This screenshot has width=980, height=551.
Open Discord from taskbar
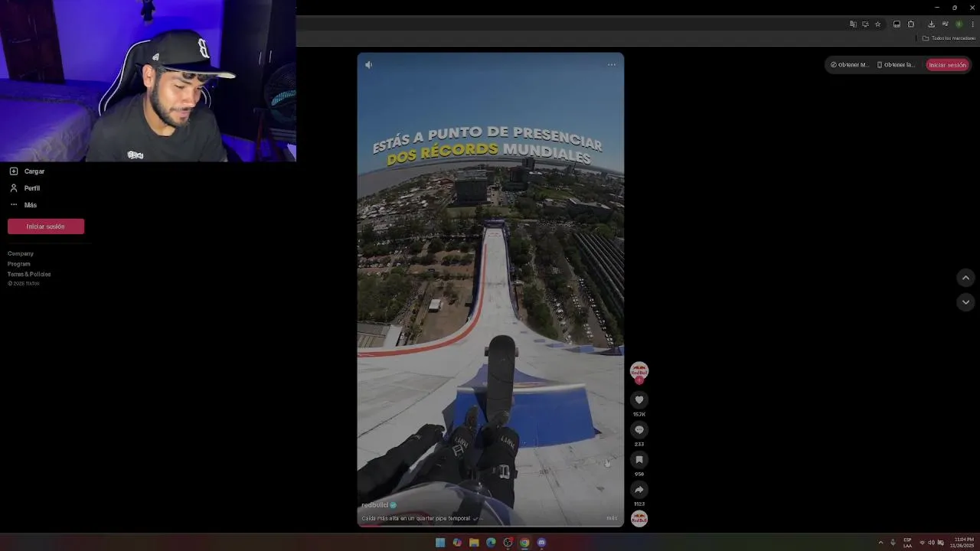pos(541,543)
